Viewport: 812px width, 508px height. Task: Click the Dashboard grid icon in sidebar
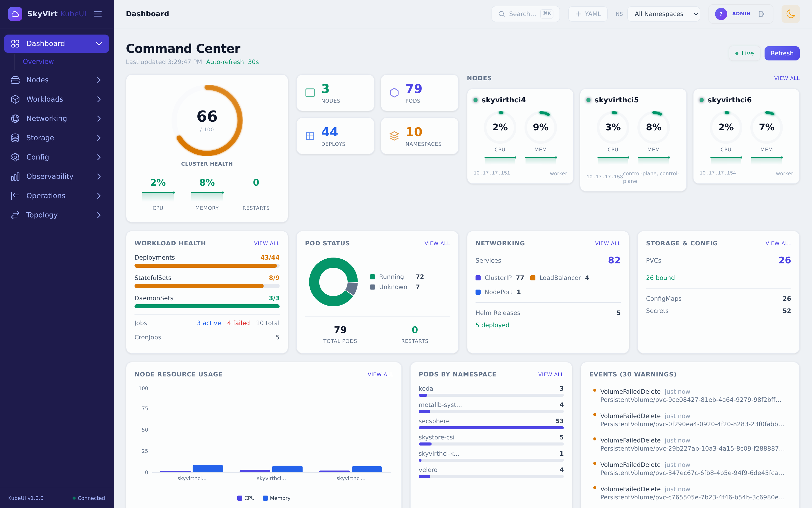15,44
